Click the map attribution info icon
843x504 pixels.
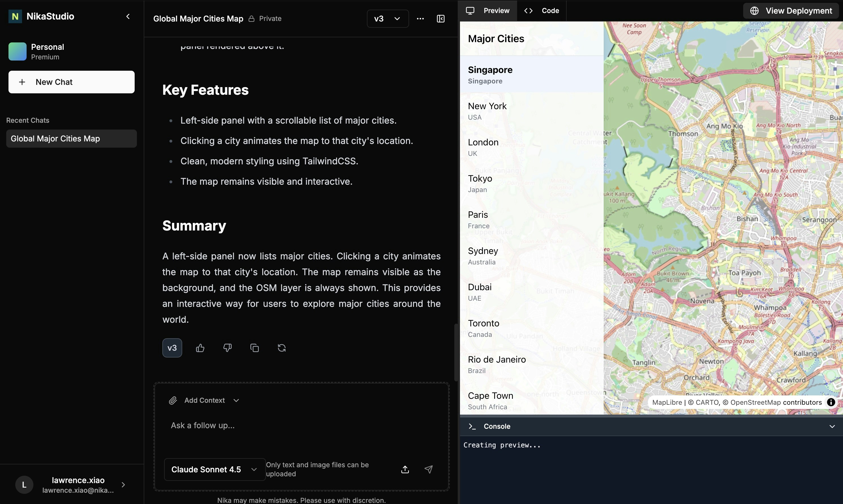tap(831, 402)
